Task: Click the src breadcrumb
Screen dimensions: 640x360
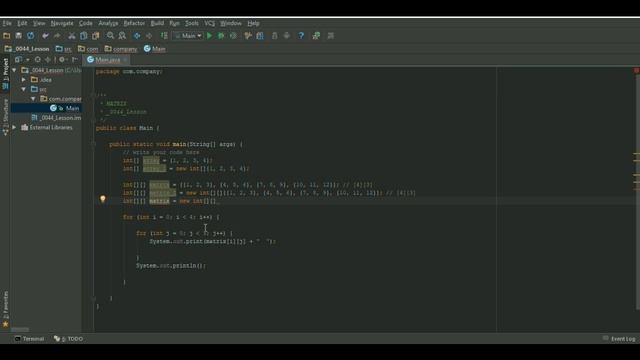Action: [x=64, y=49]
